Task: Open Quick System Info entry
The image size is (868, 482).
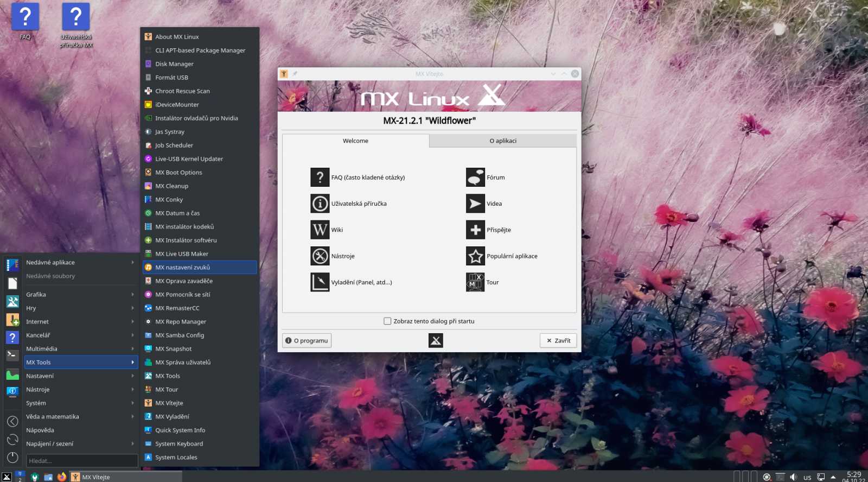Action: click(200, 430)
